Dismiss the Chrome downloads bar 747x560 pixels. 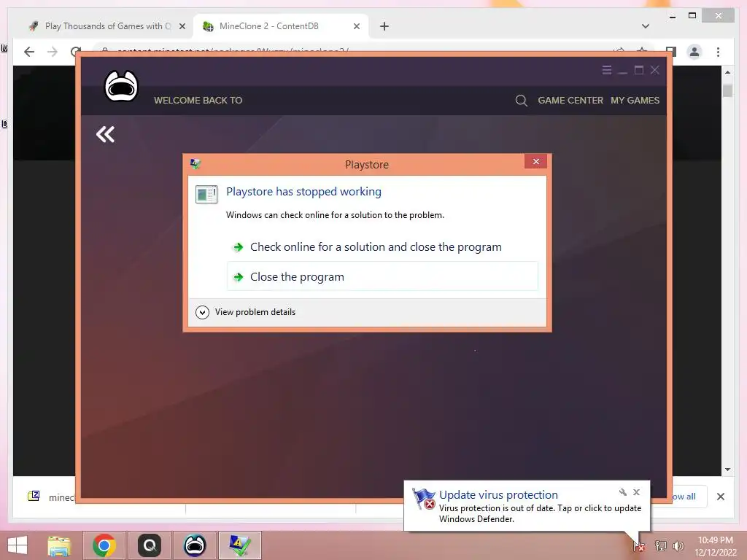coord(720,497)
